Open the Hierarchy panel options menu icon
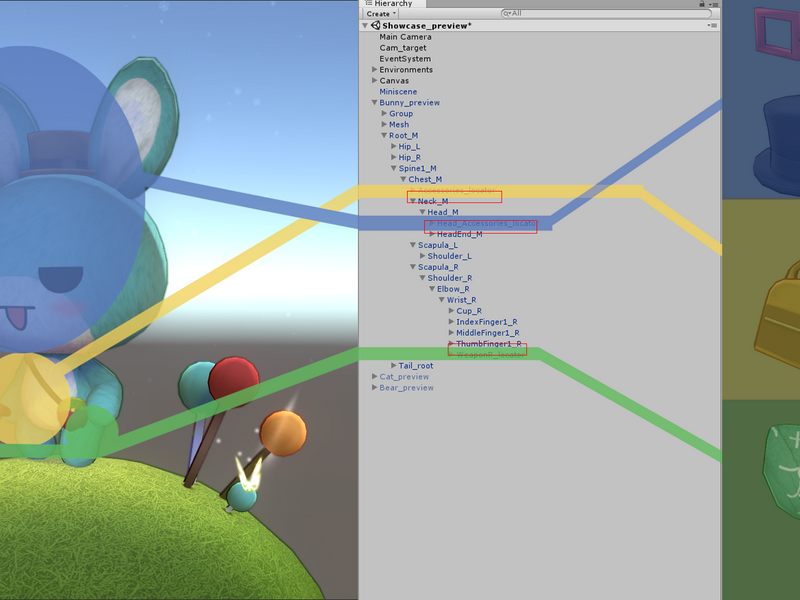Screen dimensions: 800x600 point(713,4)
